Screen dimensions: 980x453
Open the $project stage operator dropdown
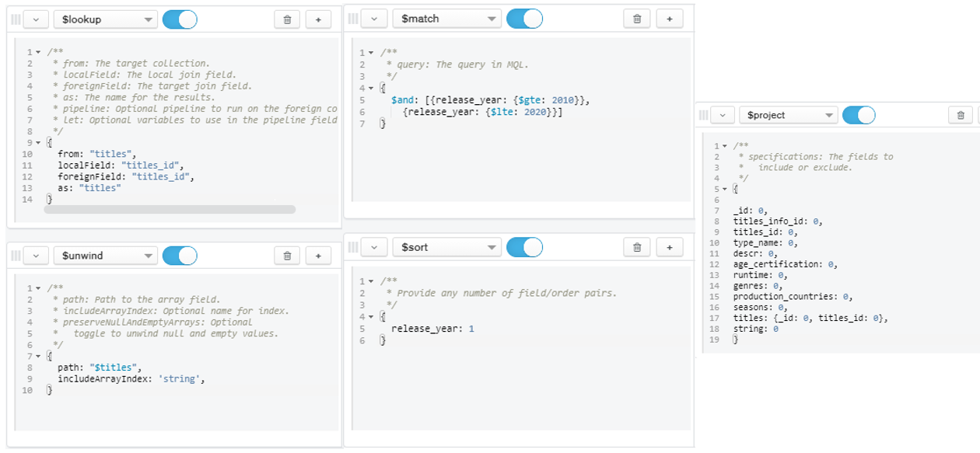click(787, 115)
